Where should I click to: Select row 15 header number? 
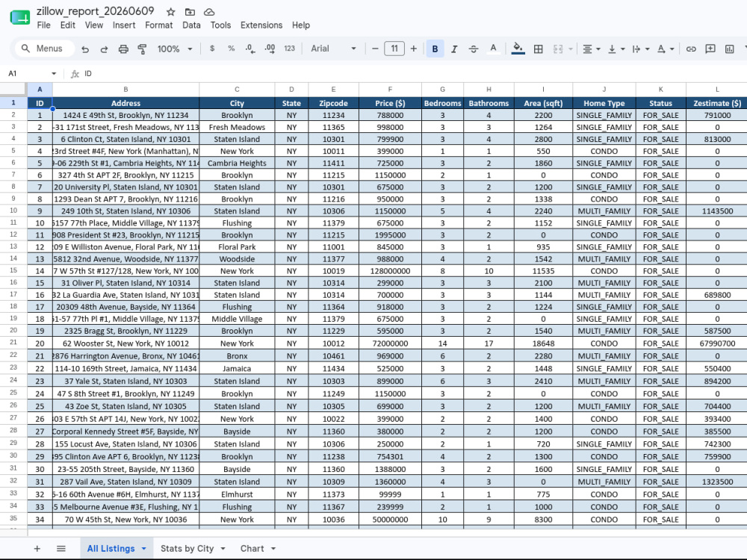tap(13, 270)
